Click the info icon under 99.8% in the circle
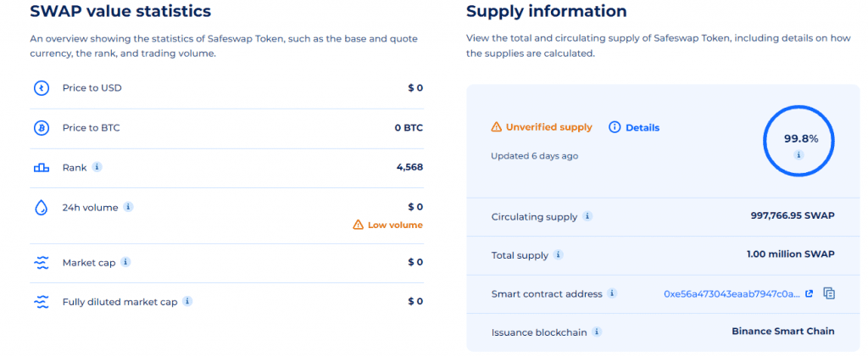 click(x=798, y=155)
